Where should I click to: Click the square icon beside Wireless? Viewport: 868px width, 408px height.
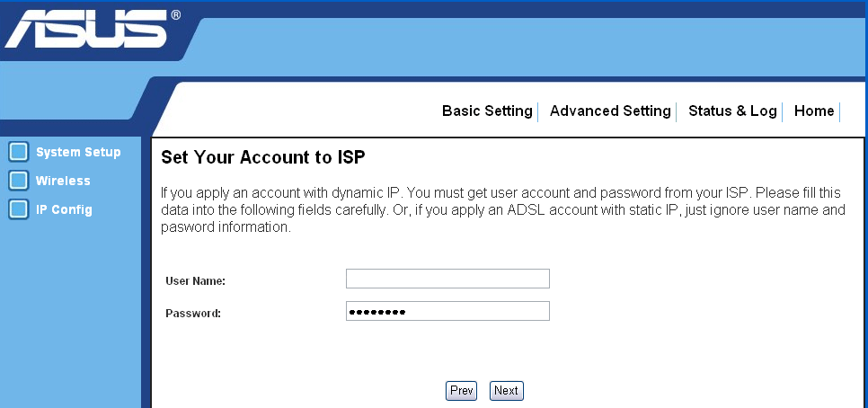pyautogui.click(x=18, y=181)
